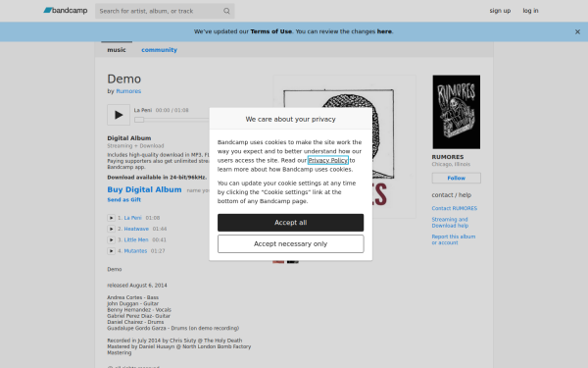The image size is (588, 368).
Task: Play track 3 Little Men small button
Action: click(111, 239)
